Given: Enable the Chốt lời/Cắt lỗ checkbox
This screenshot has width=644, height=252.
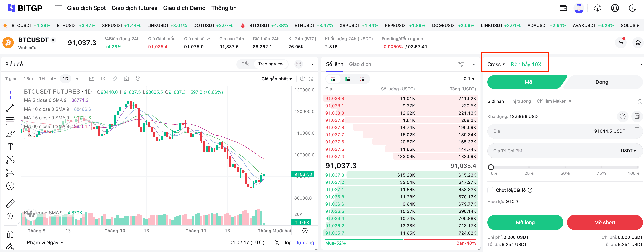Looking at the screenshot, I should [490, 190].
